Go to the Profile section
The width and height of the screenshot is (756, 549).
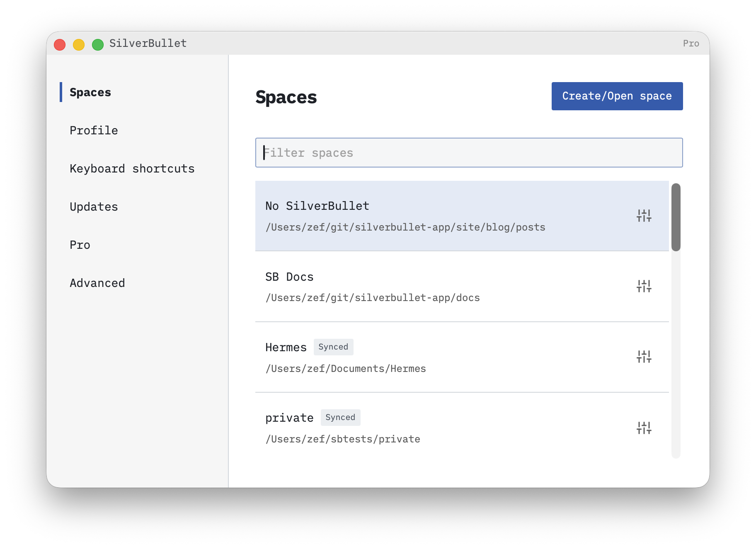tap(94, 130)
